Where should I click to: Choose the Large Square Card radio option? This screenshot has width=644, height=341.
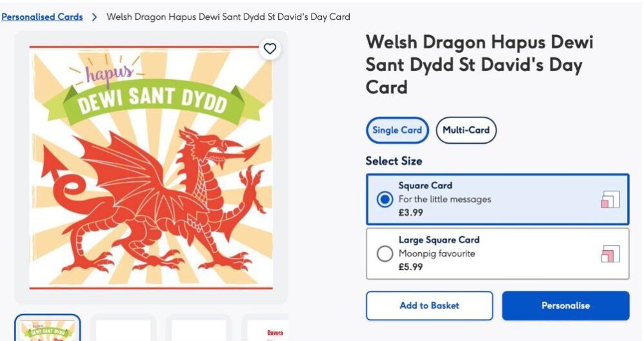[385, 254]
